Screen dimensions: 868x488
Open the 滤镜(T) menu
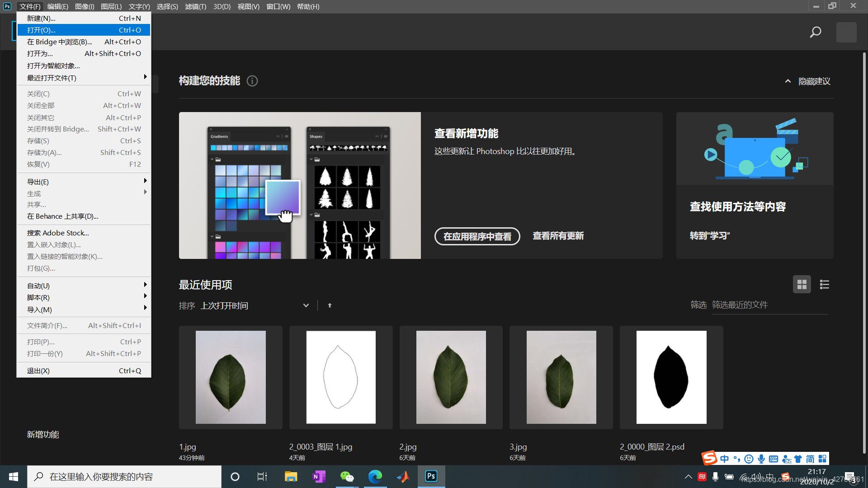coord(196,6)
